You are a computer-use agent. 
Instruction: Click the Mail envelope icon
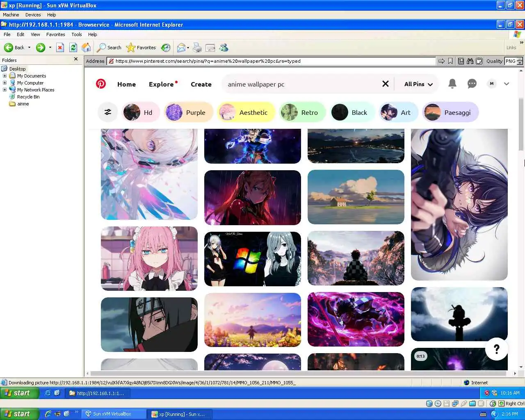click(x=181, y=48)
